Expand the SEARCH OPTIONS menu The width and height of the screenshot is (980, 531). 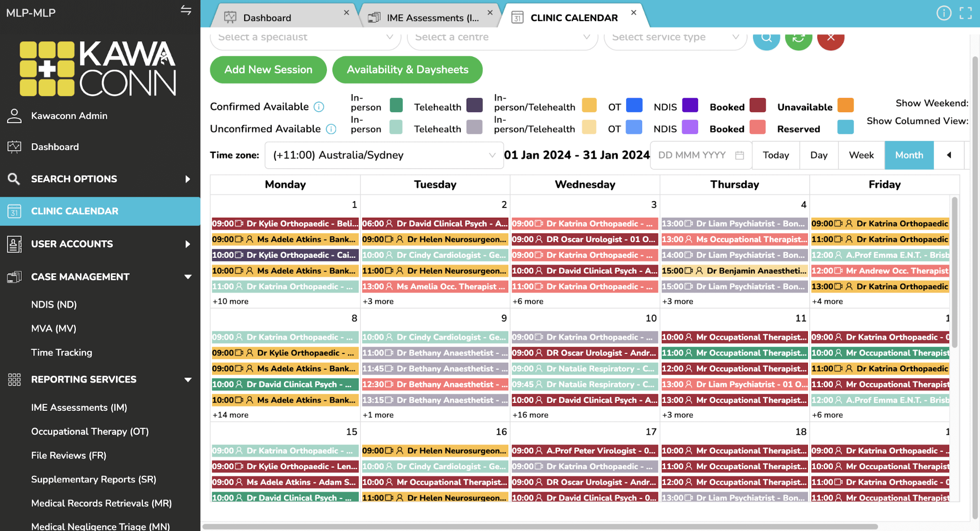(x=100, y=179)
